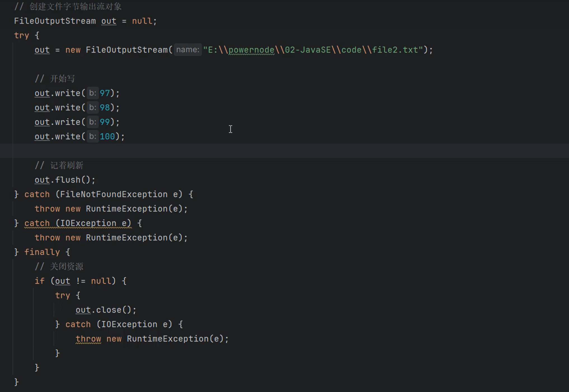The height and width of the screenshot is (392, 569).
Task: Click the '// 记着刷新' comment
Action: click(59, 166)
